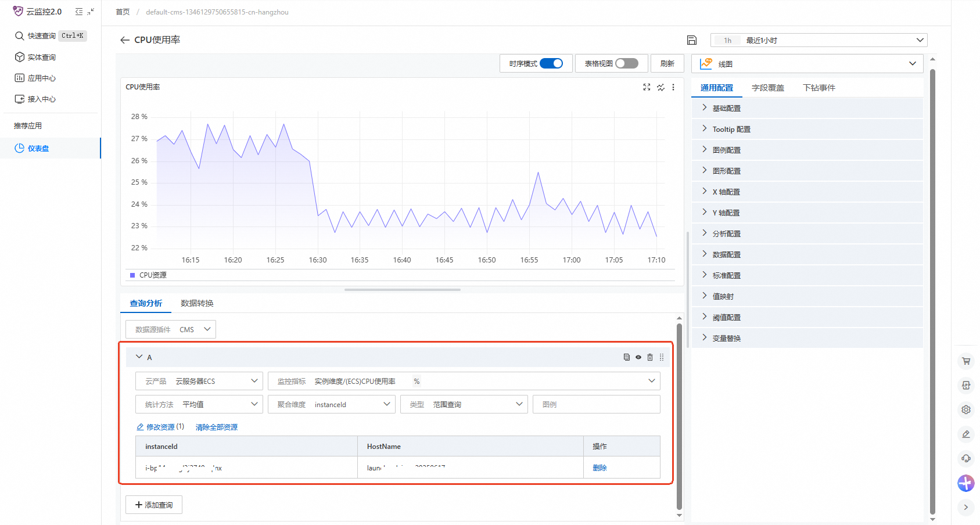The image size is (980, 525).
Task: Click the back arrow beside CPU使用率
Action: point(124,40)
